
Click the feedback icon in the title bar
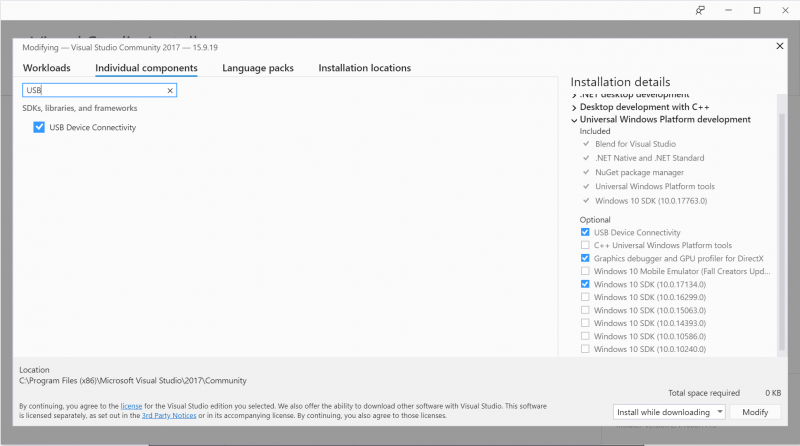[x=700, y=10]
